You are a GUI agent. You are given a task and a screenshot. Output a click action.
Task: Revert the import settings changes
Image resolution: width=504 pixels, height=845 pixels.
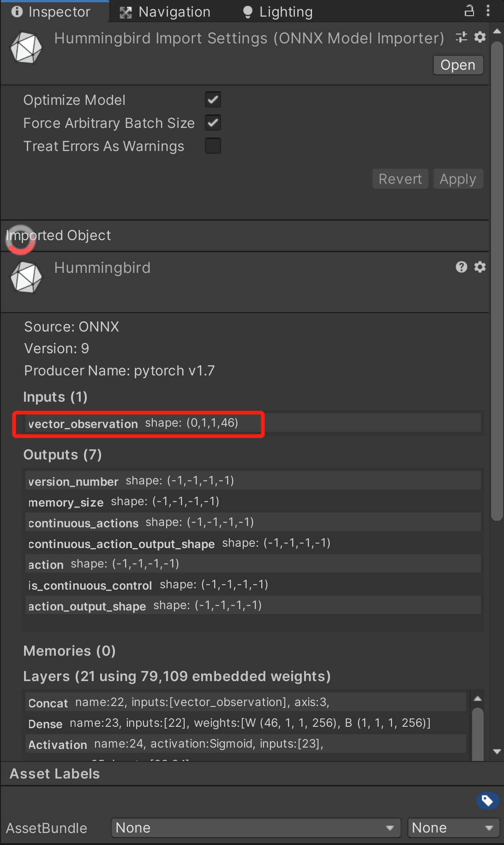400,179
